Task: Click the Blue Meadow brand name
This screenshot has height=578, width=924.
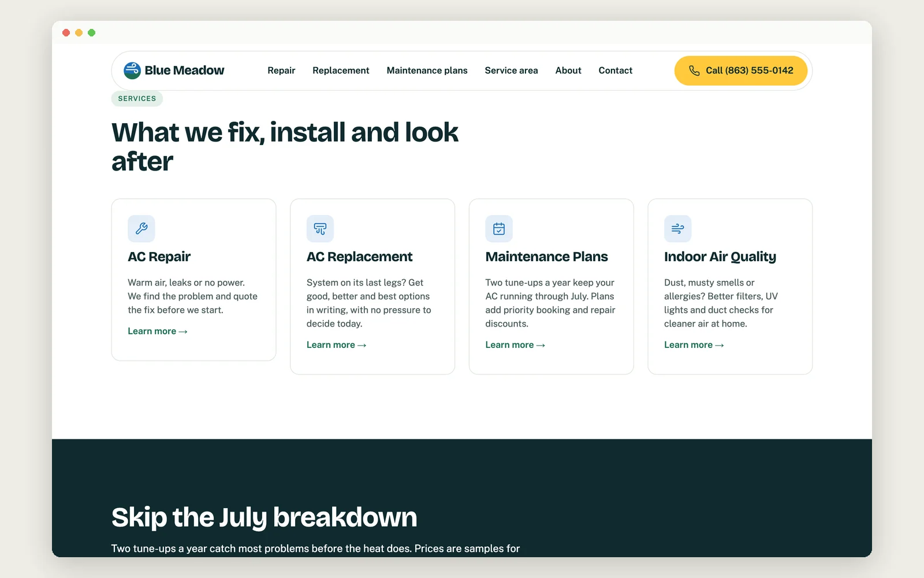Action: click(184, 71)
